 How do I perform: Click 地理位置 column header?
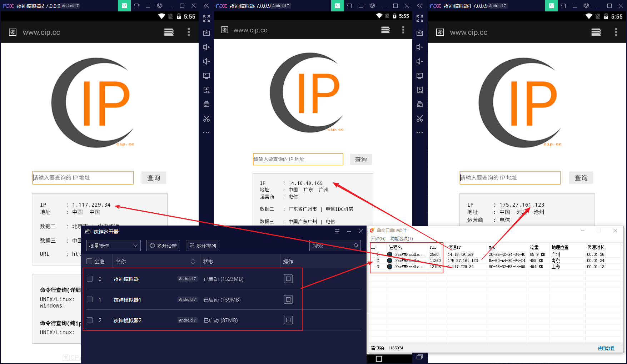pos(567,247)
